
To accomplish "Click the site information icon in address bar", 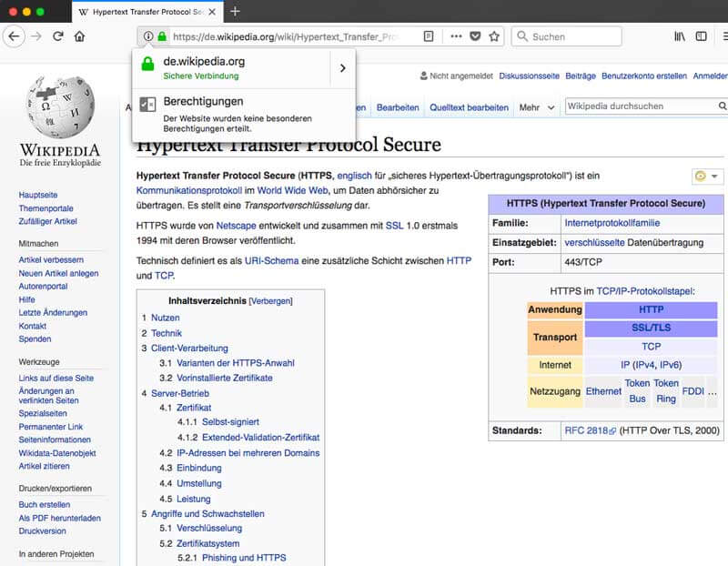I will click(147, 36).
